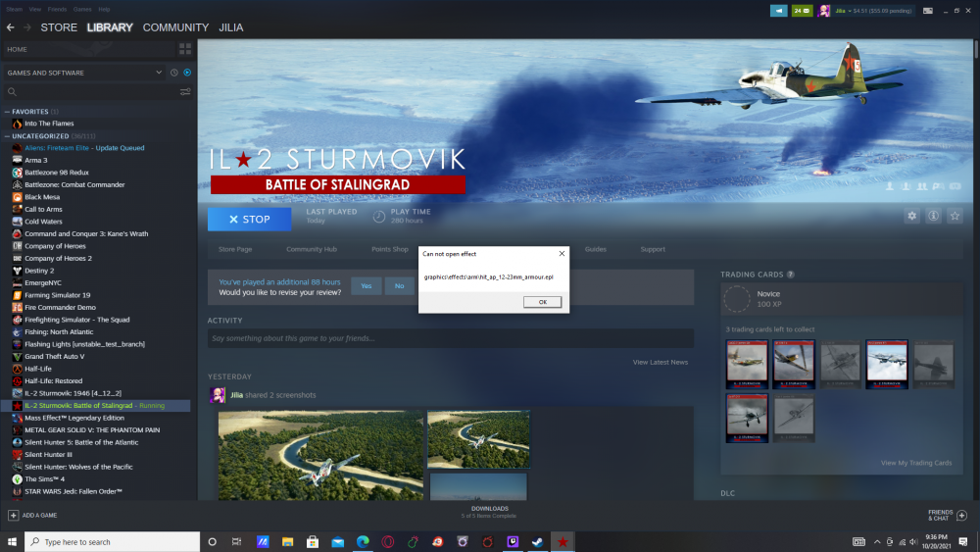Image resolution: width=980 pixels, height=552 pixels.
Task: Stop the running game
Action: click(x=249, y=220)
